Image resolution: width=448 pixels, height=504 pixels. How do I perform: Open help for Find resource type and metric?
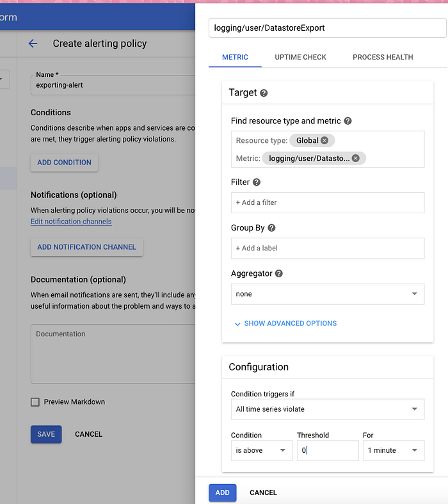[x=348, y=121]
